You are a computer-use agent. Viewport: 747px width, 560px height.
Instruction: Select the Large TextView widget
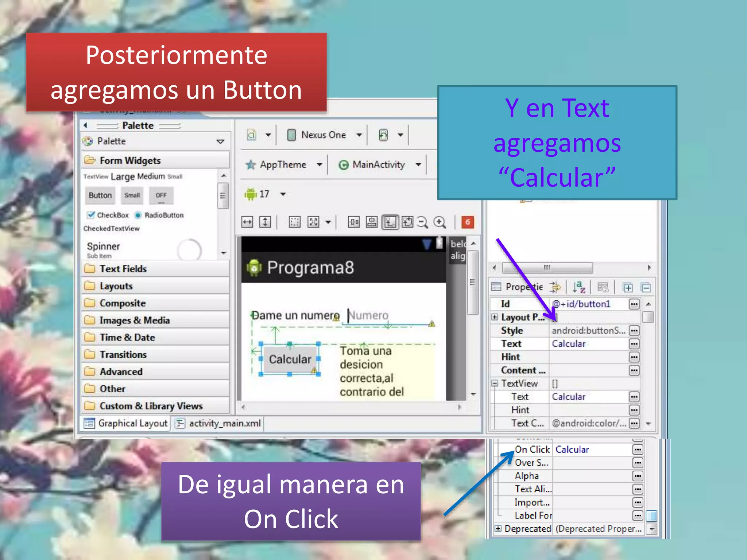click(x=123, y=177)
